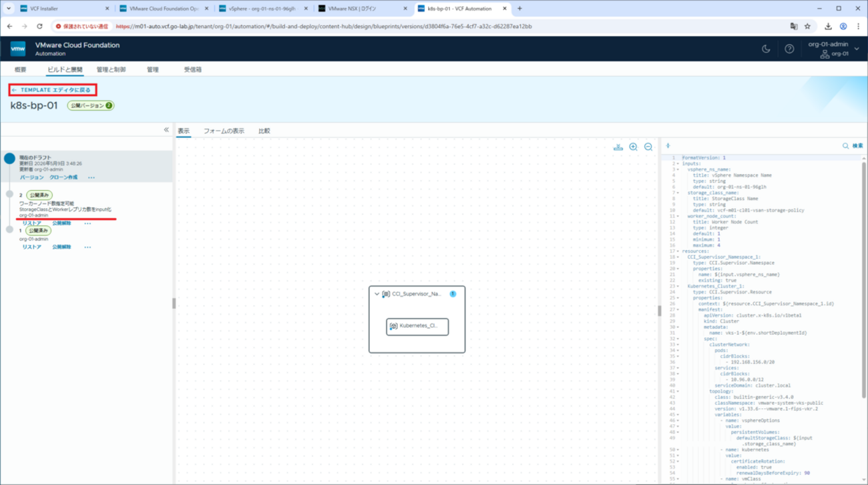868x485 pixels.
Task: Switch to VMware NSX browser tab
Action: [363, 9]
